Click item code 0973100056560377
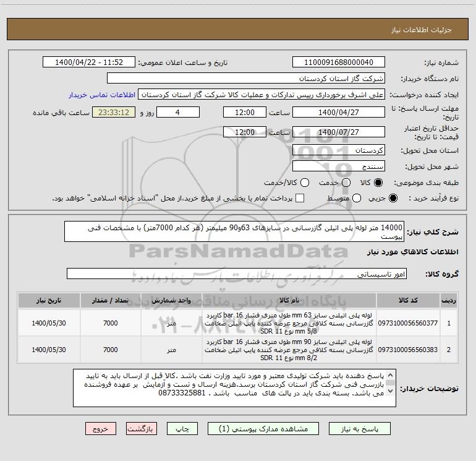 pos(408,323)
